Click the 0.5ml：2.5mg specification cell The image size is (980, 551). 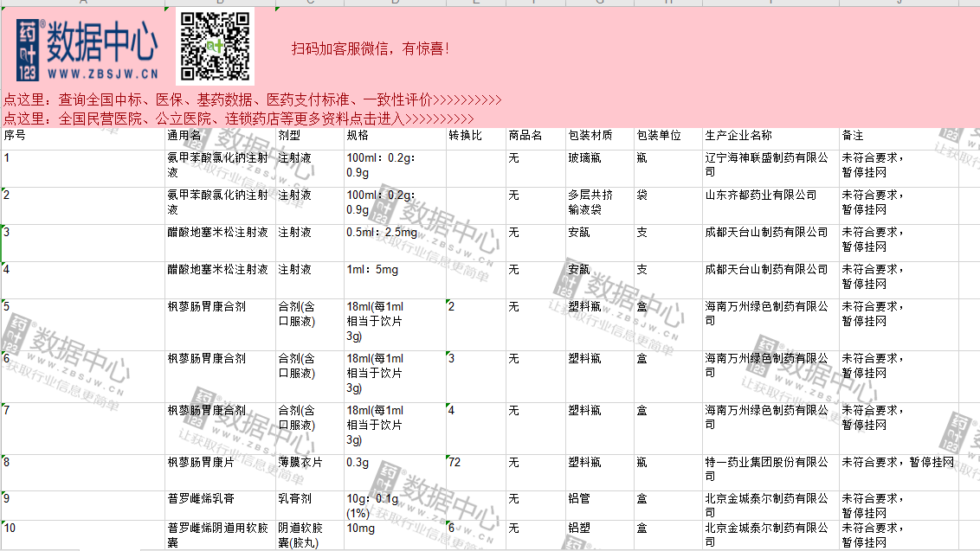pos(395,243)
